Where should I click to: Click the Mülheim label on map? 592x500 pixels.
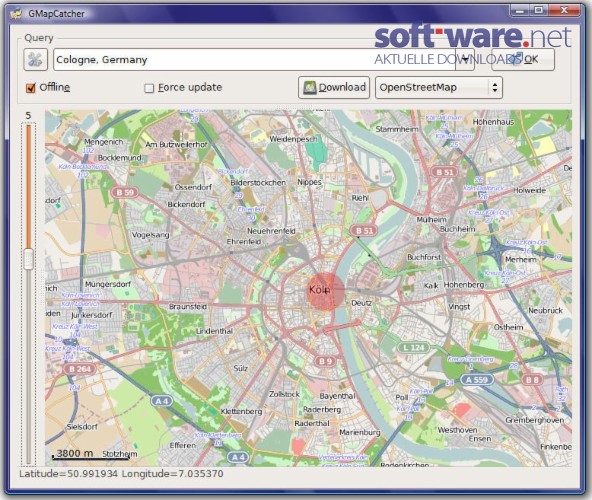coord(431,220)
